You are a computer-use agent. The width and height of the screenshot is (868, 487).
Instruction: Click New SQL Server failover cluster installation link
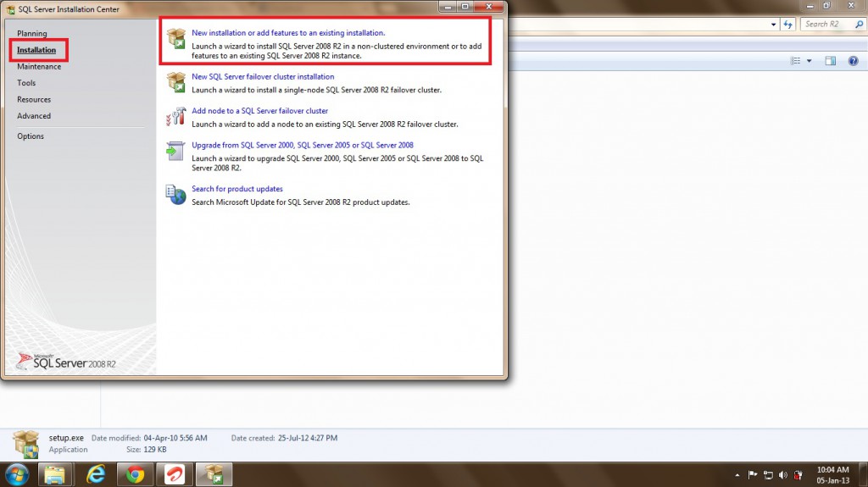point(263,77)
